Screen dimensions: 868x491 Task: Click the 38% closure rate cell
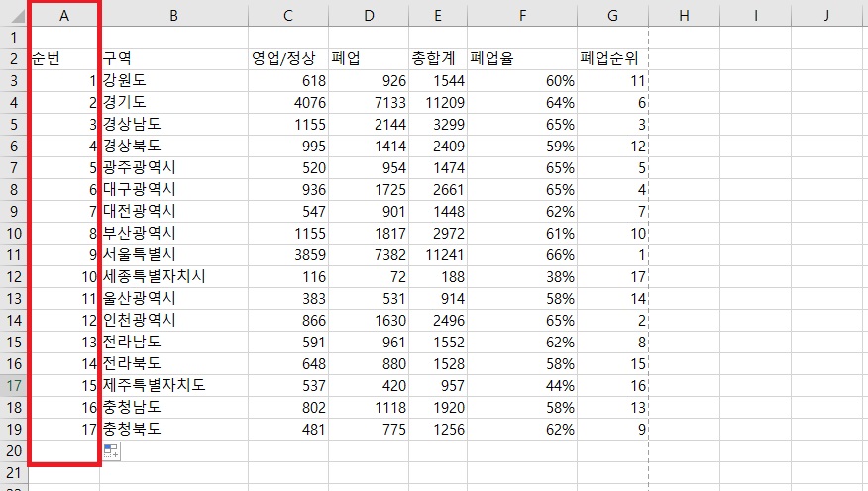(x=522, y=277)
